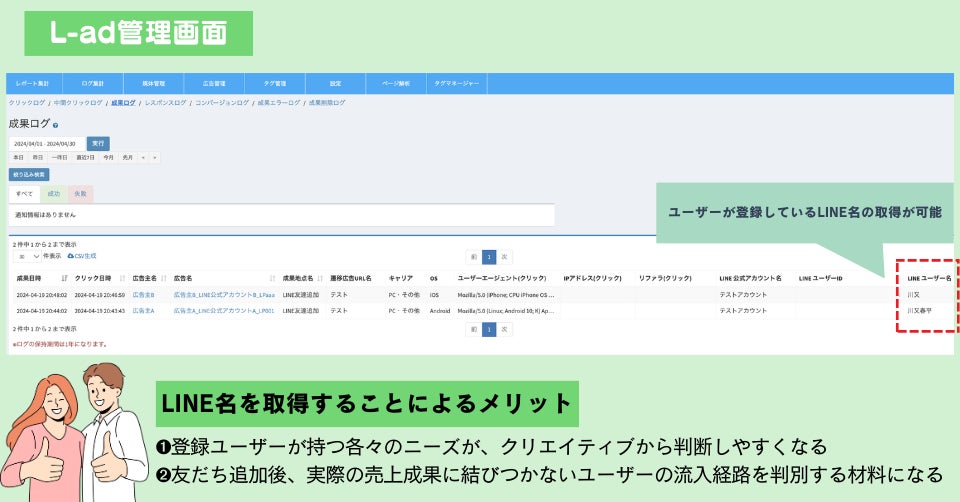Go to previous period with < arrow

tap(143, 157)
